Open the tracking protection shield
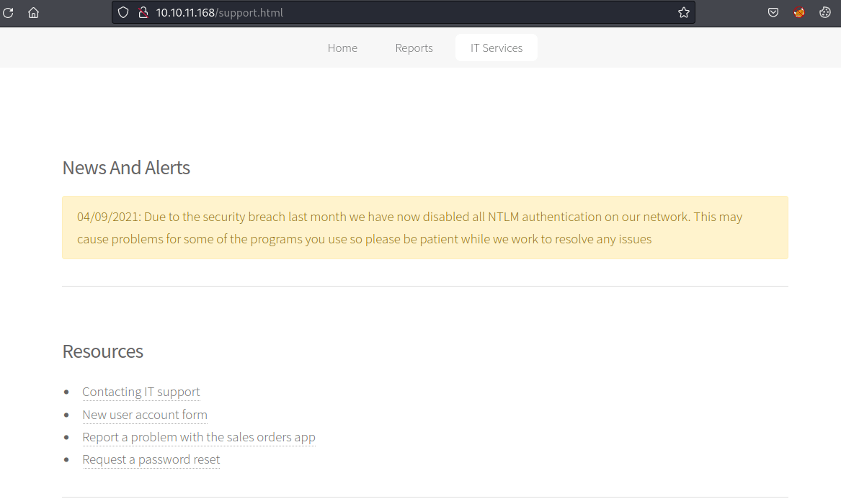Screen dimensions: 841x504 tap(123, 12)
